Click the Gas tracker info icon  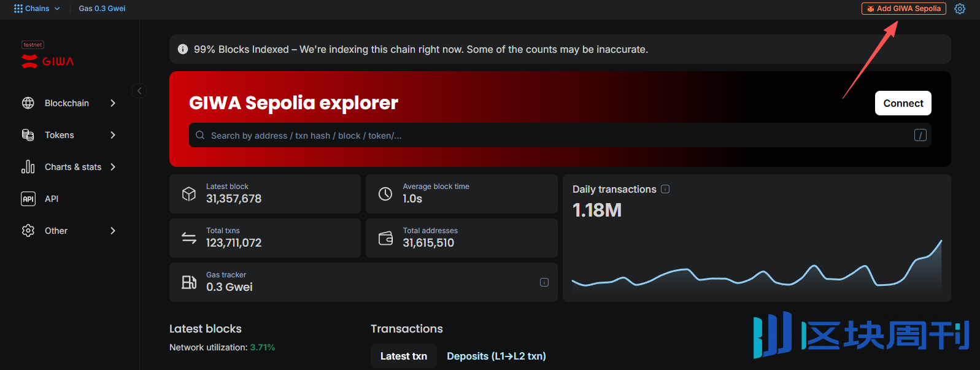click(544, 282)
